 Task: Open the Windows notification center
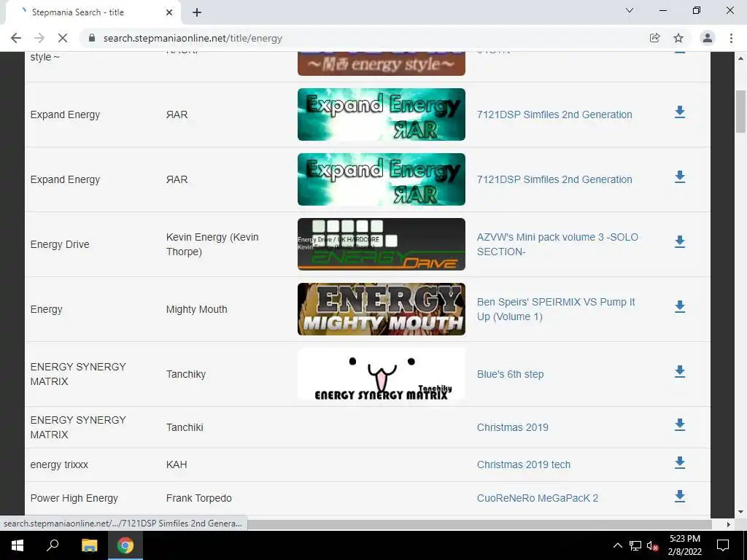point(723,545)
